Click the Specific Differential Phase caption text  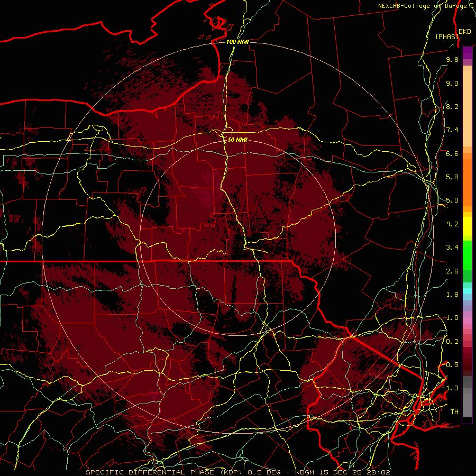tap(238, 472)
